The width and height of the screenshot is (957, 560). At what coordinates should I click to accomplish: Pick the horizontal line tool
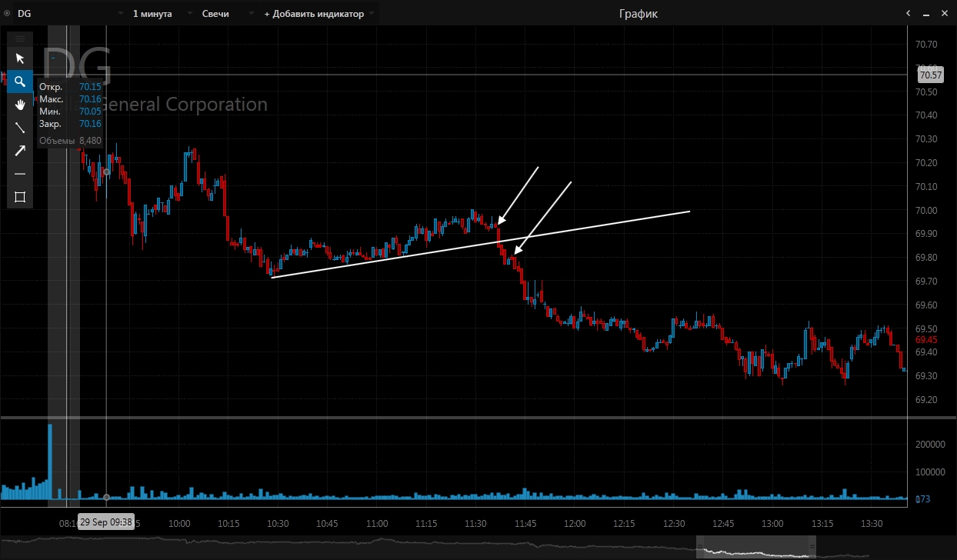[20, 174]
